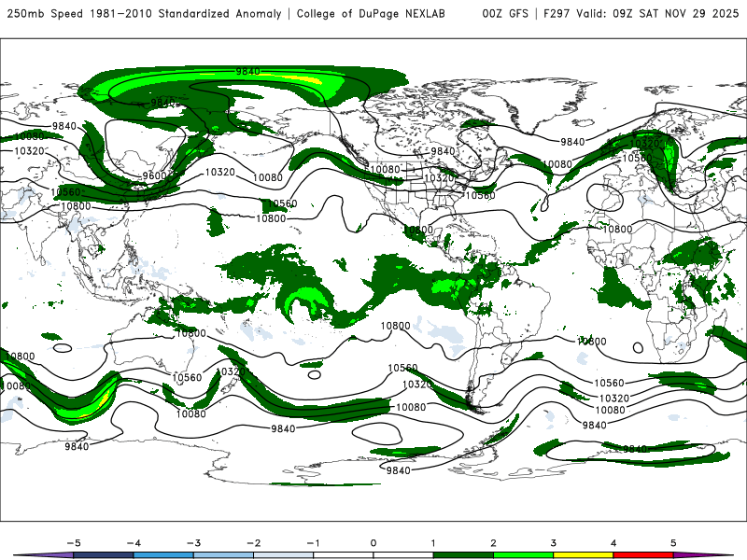Click the navy -5 to -4 colorbar segment

[104, 555]
